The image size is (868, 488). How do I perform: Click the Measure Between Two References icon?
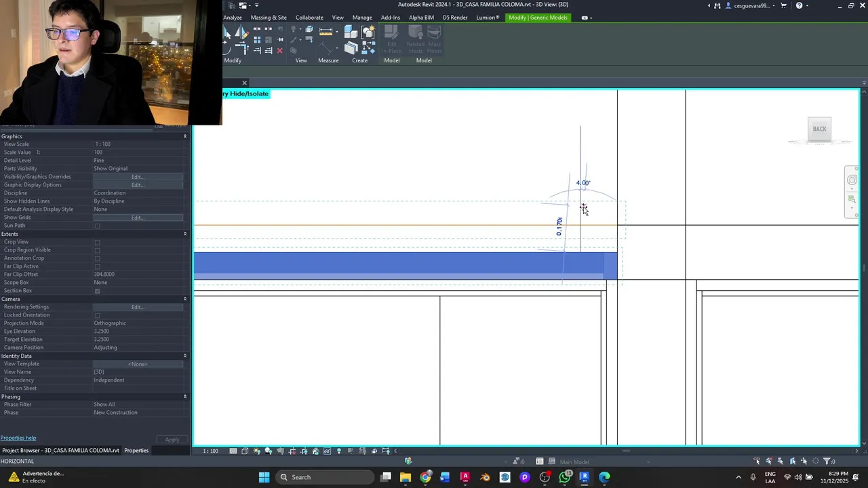point(325,31)
